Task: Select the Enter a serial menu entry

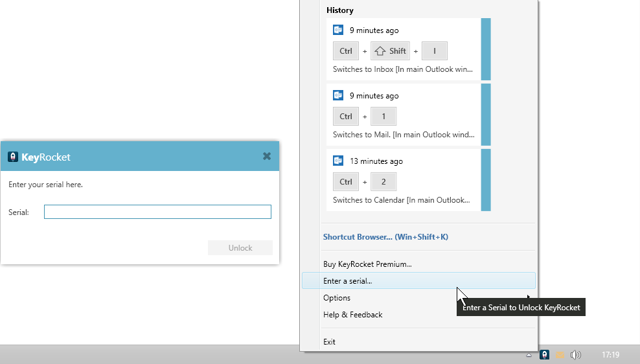Action: coord(418,280)
